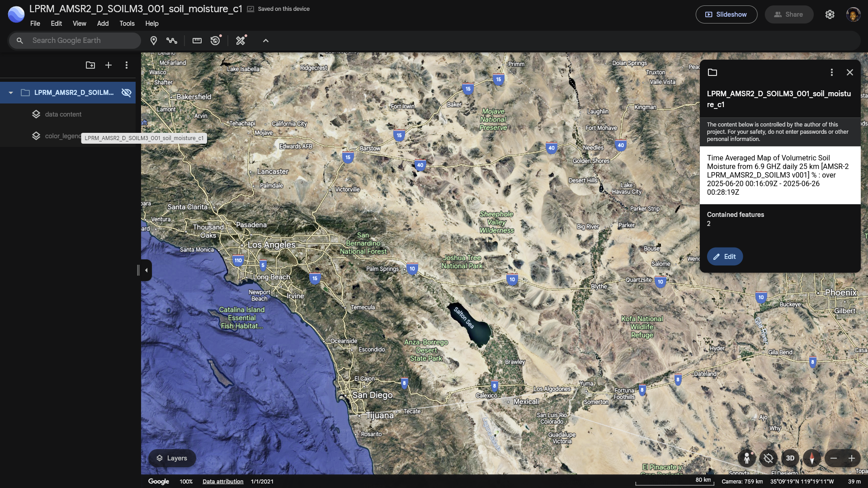868x488 pixels.
Task: Click the 80 km scale bar
Action: click(675, 482)
